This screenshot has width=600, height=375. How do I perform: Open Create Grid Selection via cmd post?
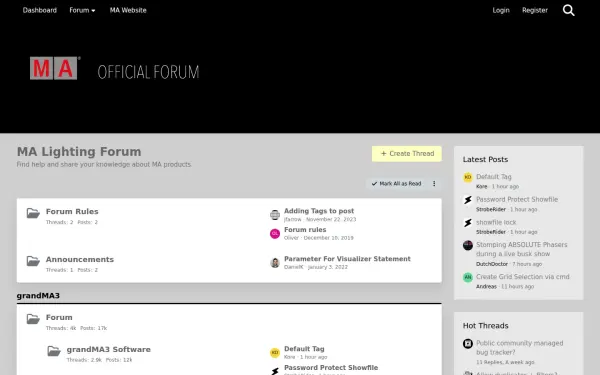[x=523, y=277]
